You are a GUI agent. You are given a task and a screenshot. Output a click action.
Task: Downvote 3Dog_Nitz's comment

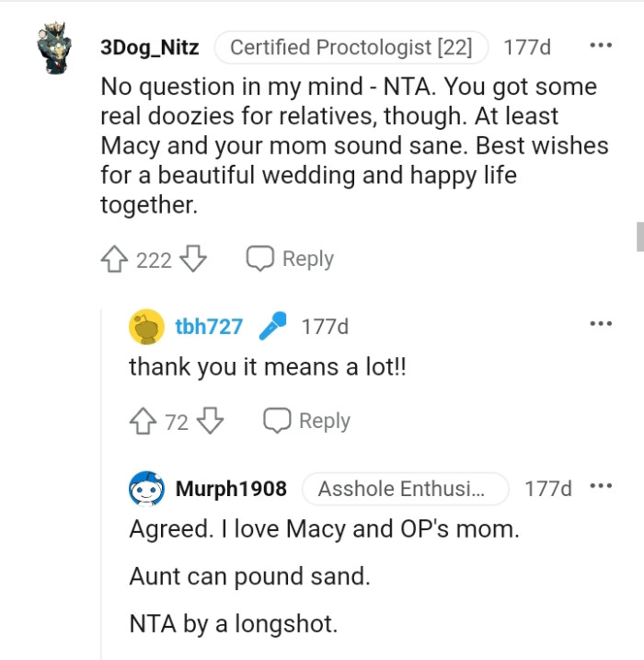[x=192, y=260]
